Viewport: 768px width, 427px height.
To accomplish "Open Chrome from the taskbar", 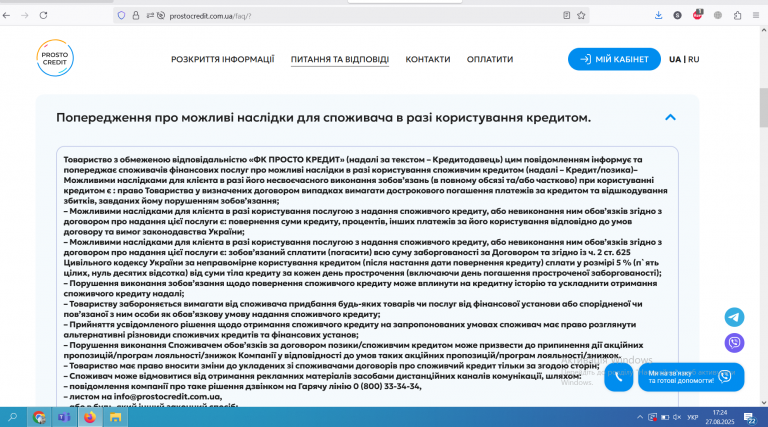I will coord(39,417).
